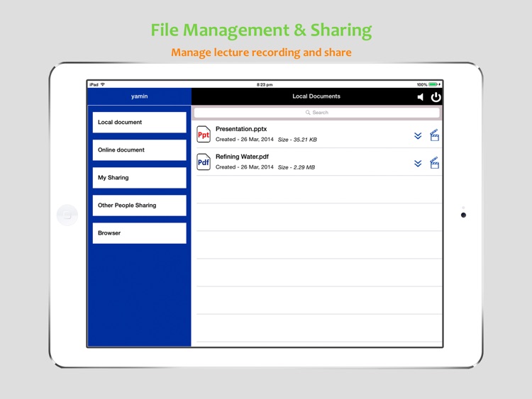Screen dimensions: 532x399
Task: Tap the yamin username header
Action: click(140, 96)
